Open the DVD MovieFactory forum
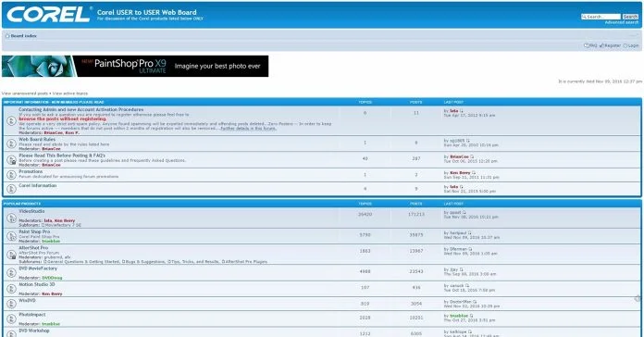644x337 pixels. tap(38, 268)
